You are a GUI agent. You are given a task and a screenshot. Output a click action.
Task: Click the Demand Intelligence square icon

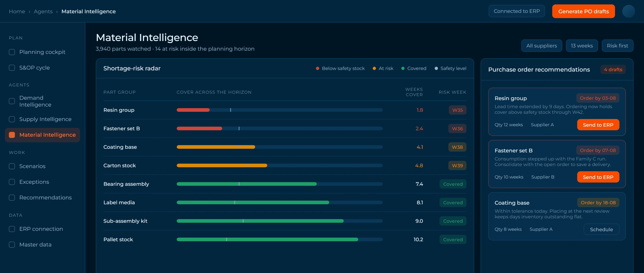click(x=12, y=101)
